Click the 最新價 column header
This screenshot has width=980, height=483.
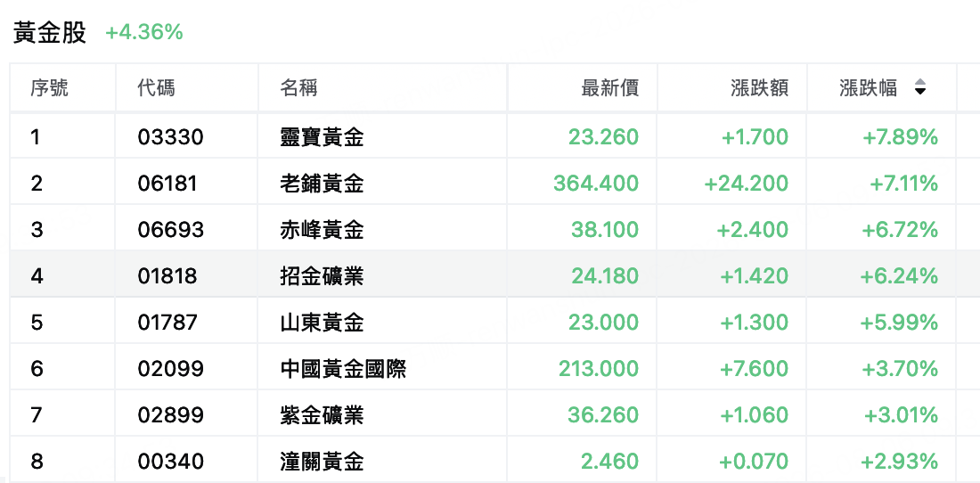pyautogui.click(x=609, y=88)
